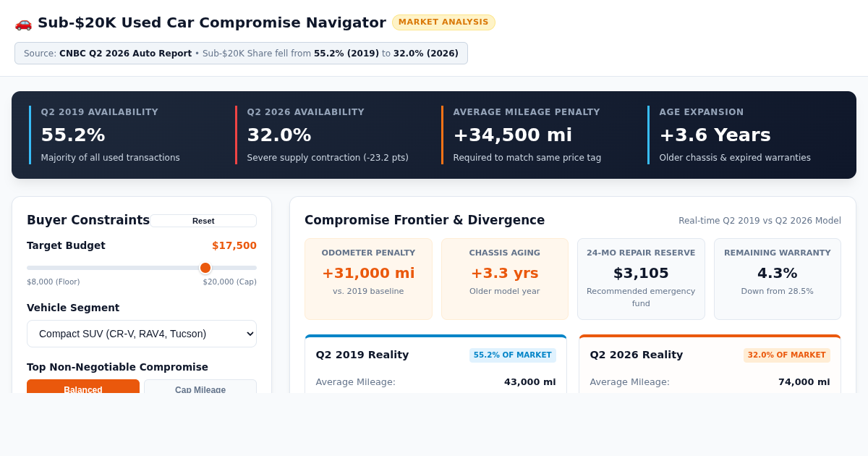This screenshot has height=456, width=868.
Task: Click the Q2 2026 Reality heading
Action: [x=637, y=355]
